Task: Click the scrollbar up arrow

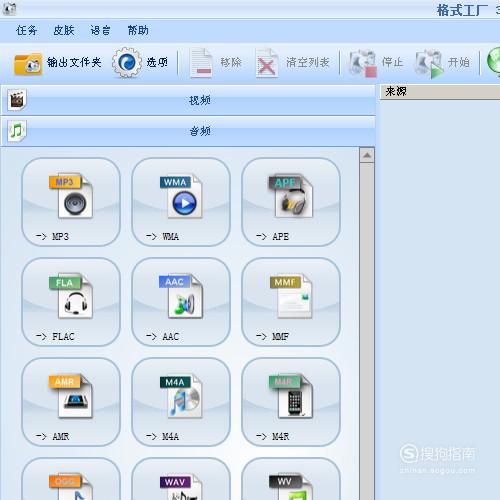Action: [367, 155]
